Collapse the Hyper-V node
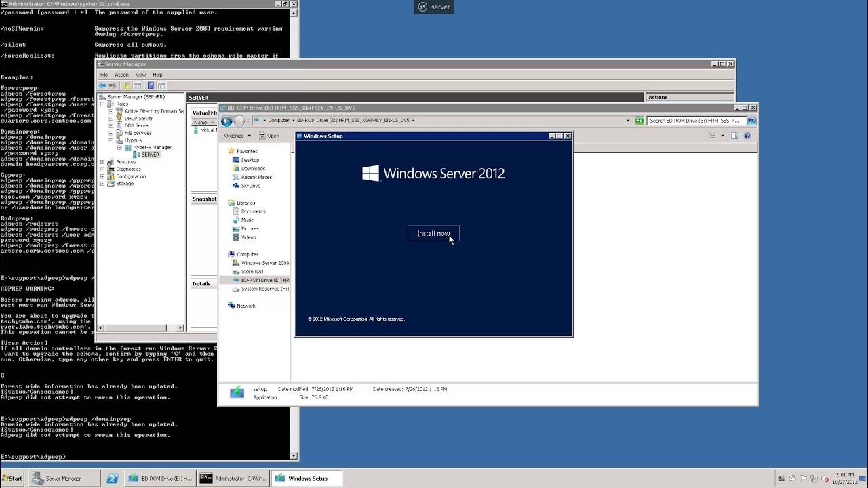Image resolution: width=868 pixels, height=488 pixels. [x=111, y=140]
